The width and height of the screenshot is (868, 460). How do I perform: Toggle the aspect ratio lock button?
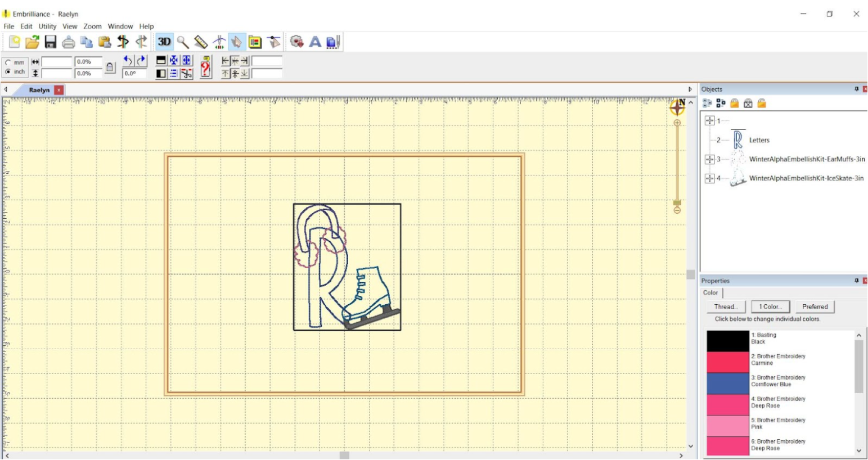(110, 67)
